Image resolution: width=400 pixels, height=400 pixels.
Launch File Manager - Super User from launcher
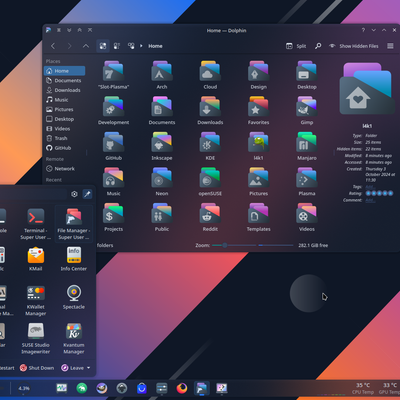tap(73, 224)
